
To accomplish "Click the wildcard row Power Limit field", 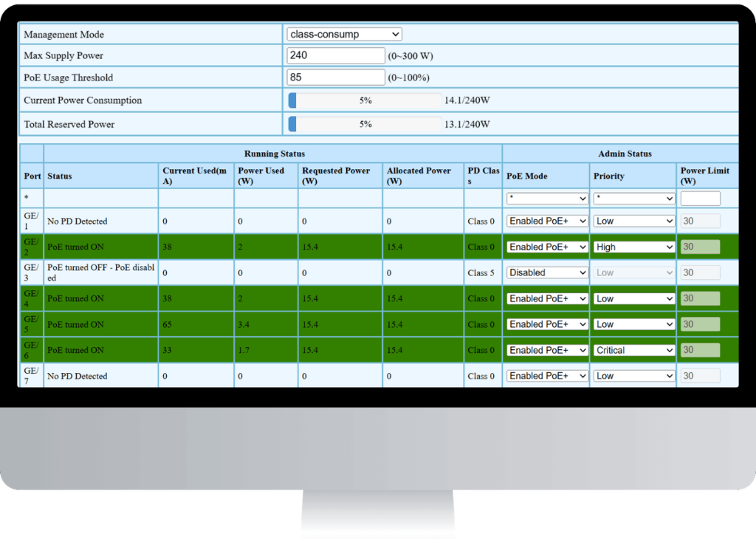I will pyautogui.click(x=700, y=198).
